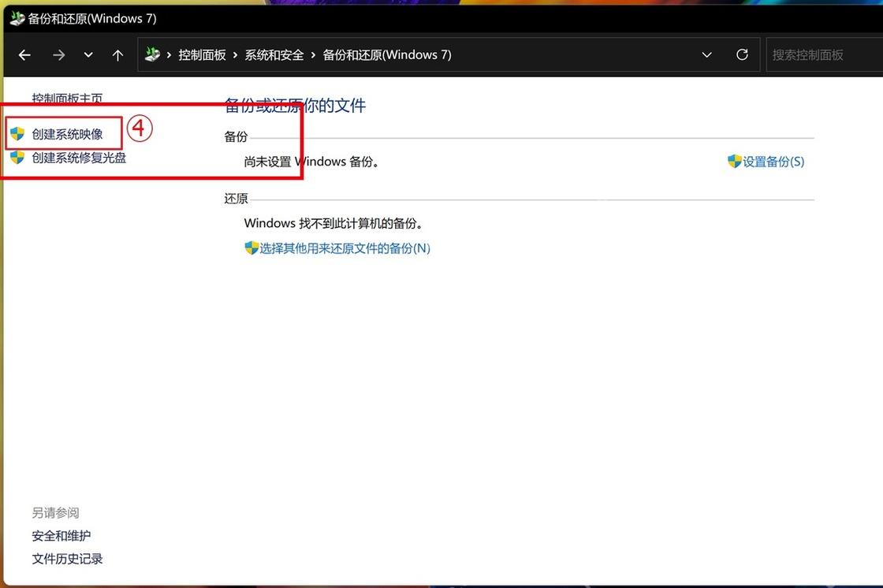Click shield icon beside 创建系统映像
This screenshot has width=883, height=588.
coord(17,133)
